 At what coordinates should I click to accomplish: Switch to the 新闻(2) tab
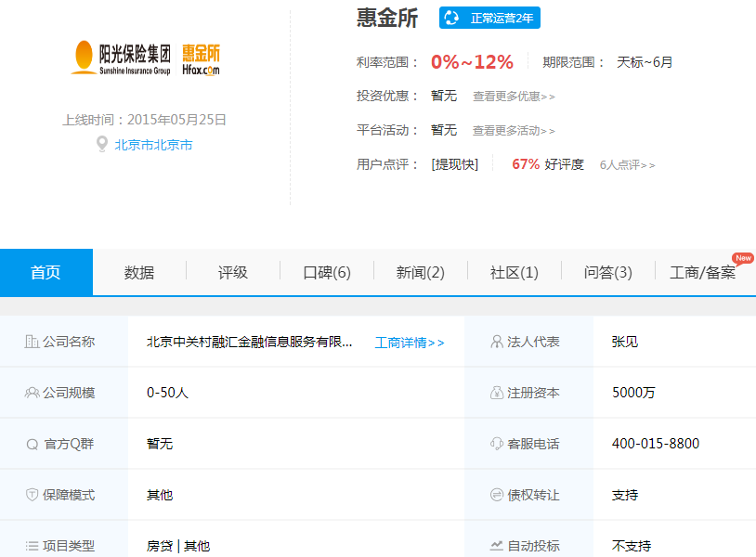tap(421, 272)
